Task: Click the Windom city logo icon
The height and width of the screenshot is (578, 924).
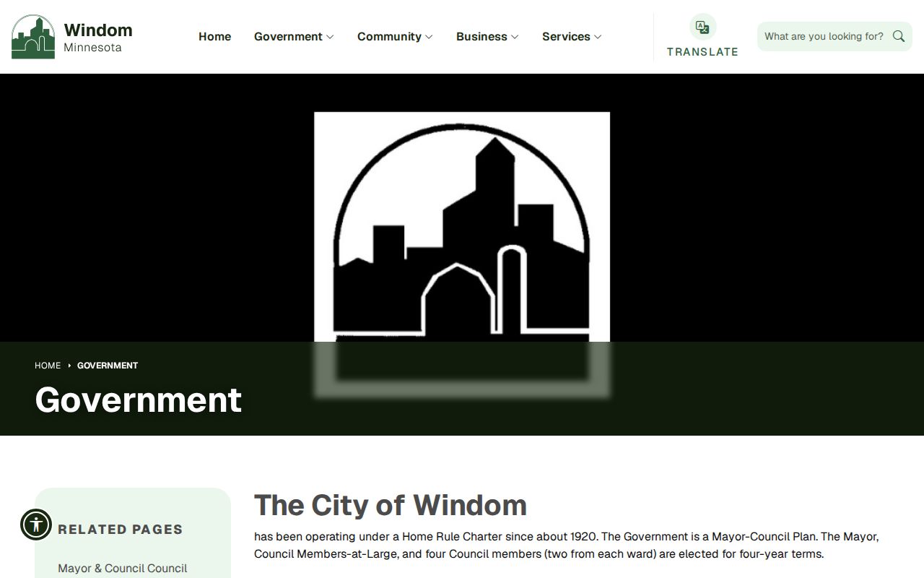Action: pos(33,37)
